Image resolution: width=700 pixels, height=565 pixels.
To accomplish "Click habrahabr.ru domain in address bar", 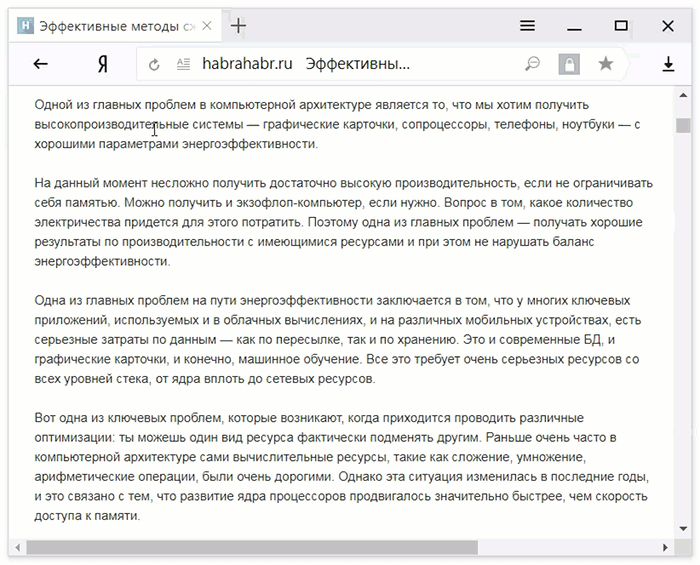I will click(x=247, y=64).
